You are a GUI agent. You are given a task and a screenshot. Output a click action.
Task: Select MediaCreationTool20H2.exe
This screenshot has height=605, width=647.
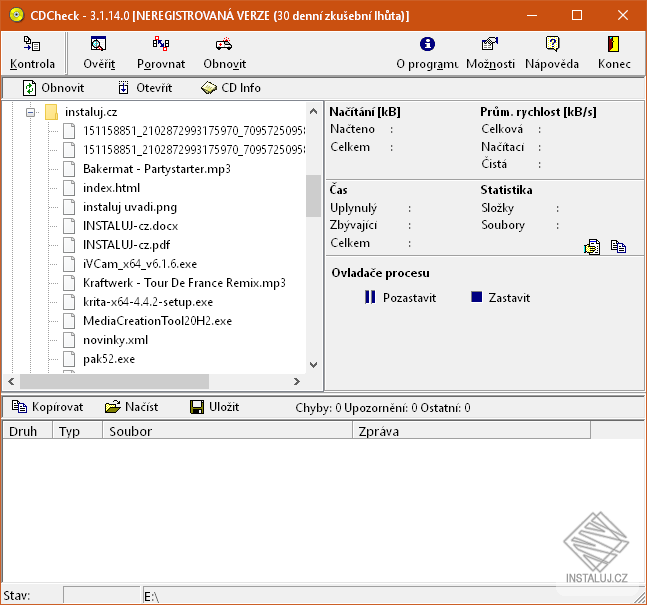[x=157, y=321]
